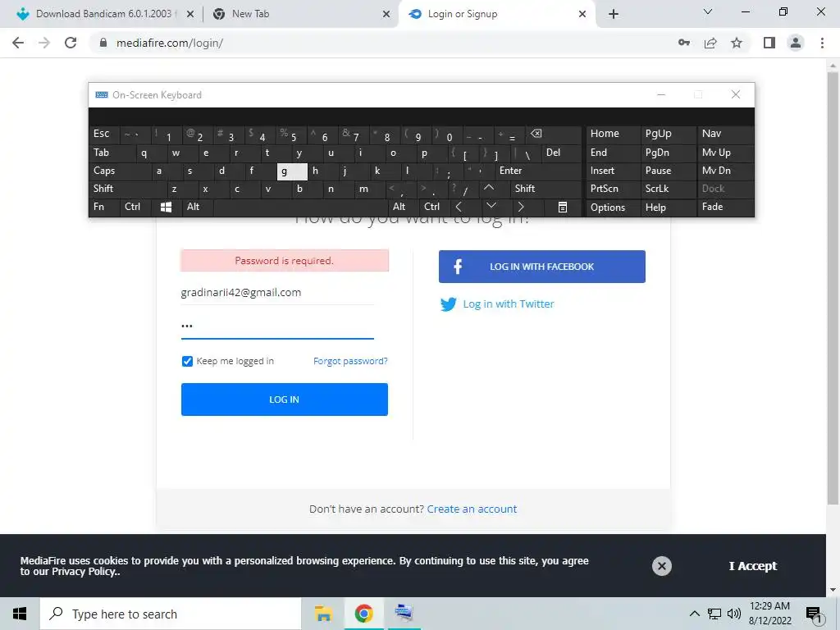The image size is (840, 630).
Task: Click Log in with Twitter link
Action: tap(509, 304)
